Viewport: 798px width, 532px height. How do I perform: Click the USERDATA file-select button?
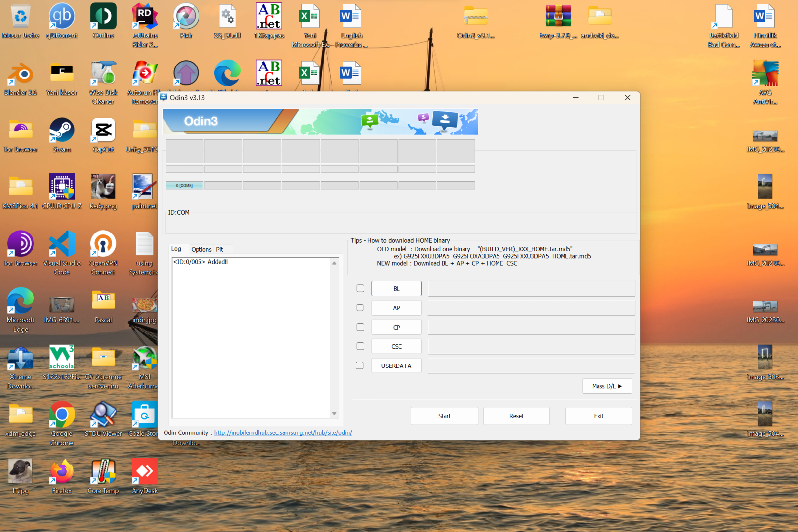coord(397,366)
